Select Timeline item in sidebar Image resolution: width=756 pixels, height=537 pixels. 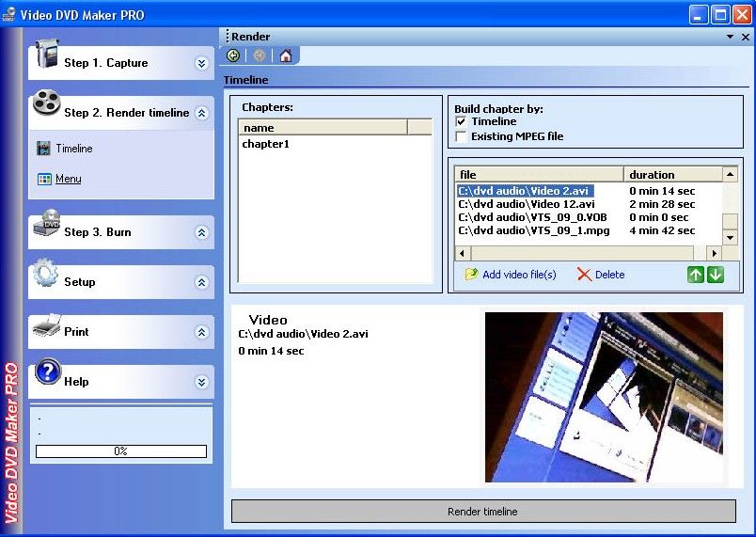click(73, 149)
